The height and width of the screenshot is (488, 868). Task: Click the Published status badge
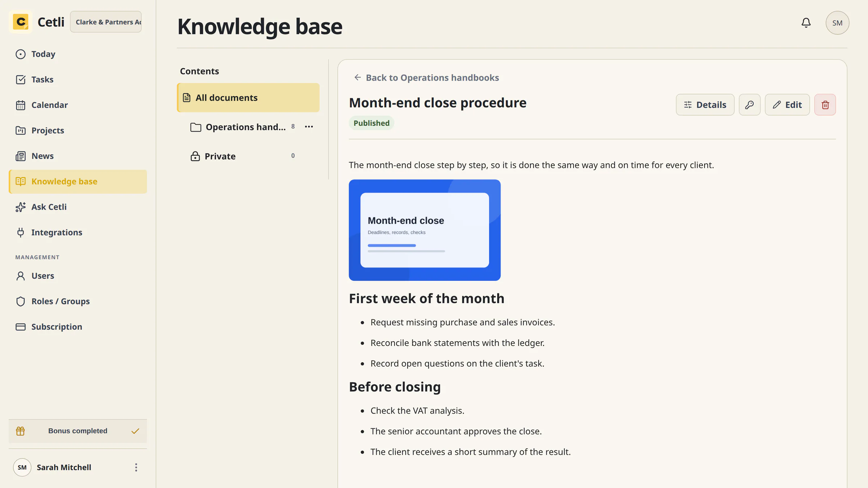point(371,123)
